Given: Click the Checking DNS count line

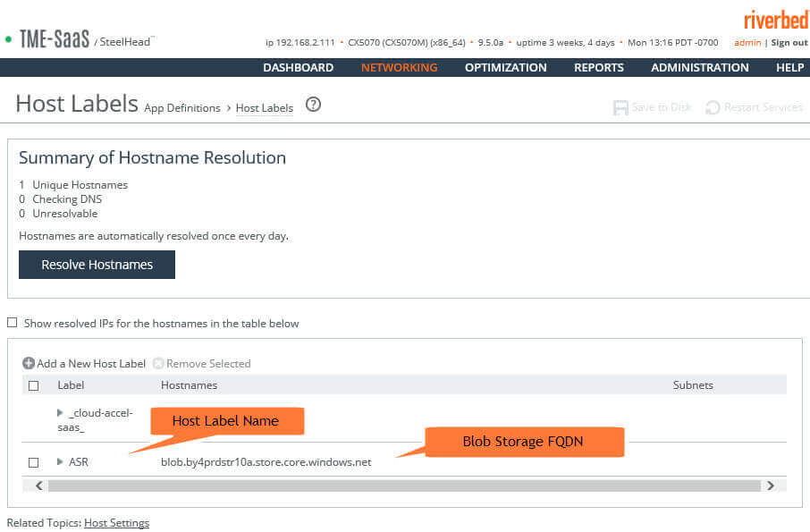Looking at the screenshot, I should coord(61,199).
